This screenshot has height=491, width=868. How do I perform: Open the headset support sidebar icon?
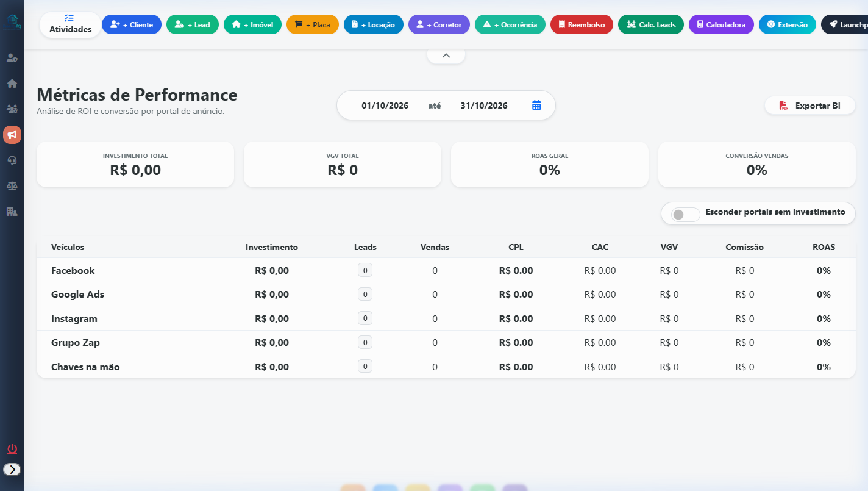coord(12,160)
